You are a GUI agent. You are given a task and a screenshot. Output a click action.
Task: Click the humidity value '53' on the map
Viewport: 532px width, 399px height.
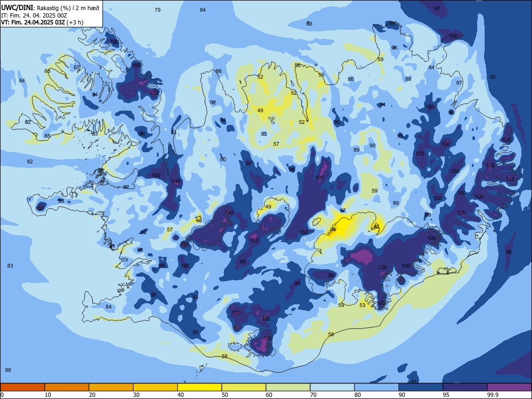pos(362,305)
